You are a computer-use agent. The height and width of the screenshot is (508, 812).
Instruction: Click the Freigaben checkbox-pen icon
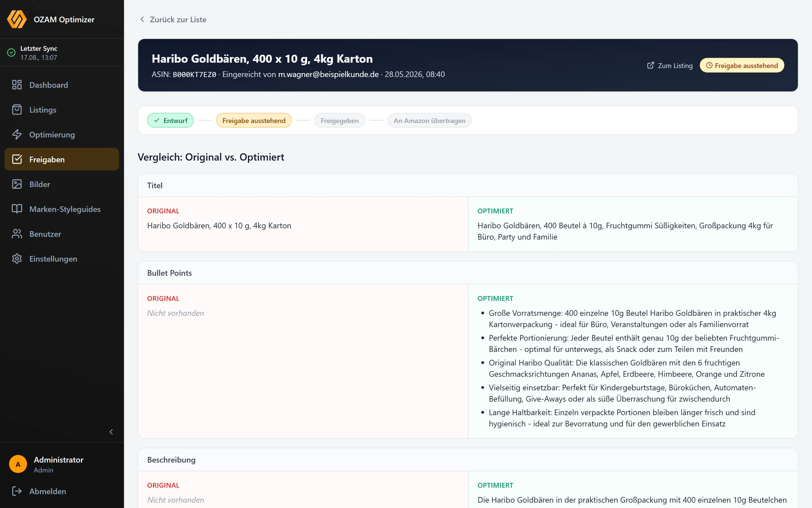17,159
